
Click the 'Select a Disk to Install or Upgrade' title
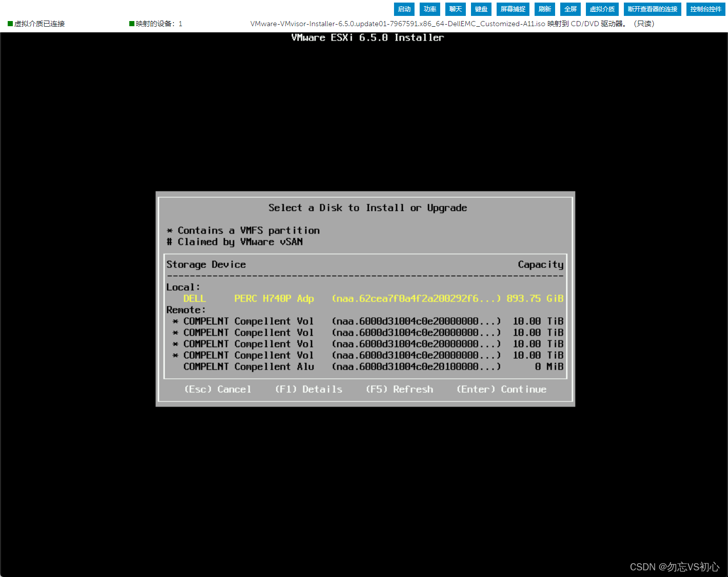pos(368,208)
